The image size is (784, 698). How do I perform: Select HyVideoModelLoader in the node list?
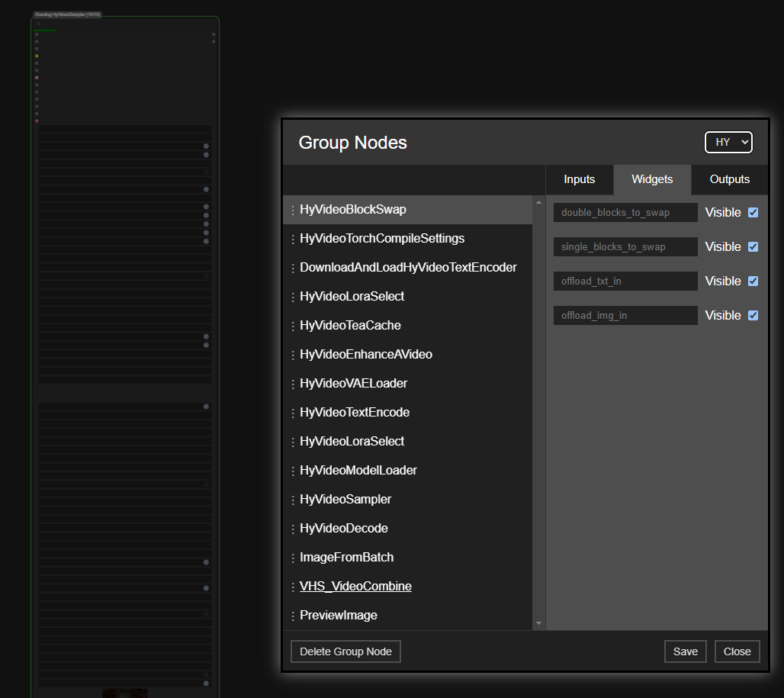tap(407, 471)
